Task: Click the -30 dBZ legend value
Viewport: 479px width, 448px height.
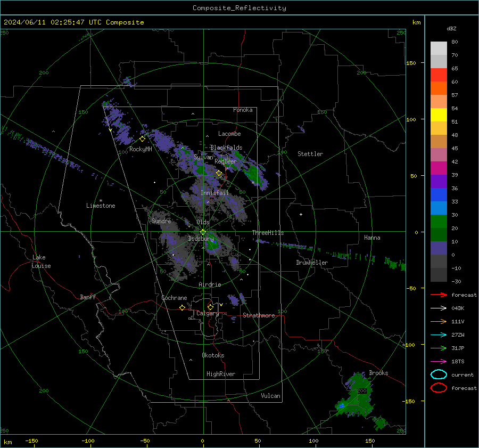Action: [x=456, y=281]
